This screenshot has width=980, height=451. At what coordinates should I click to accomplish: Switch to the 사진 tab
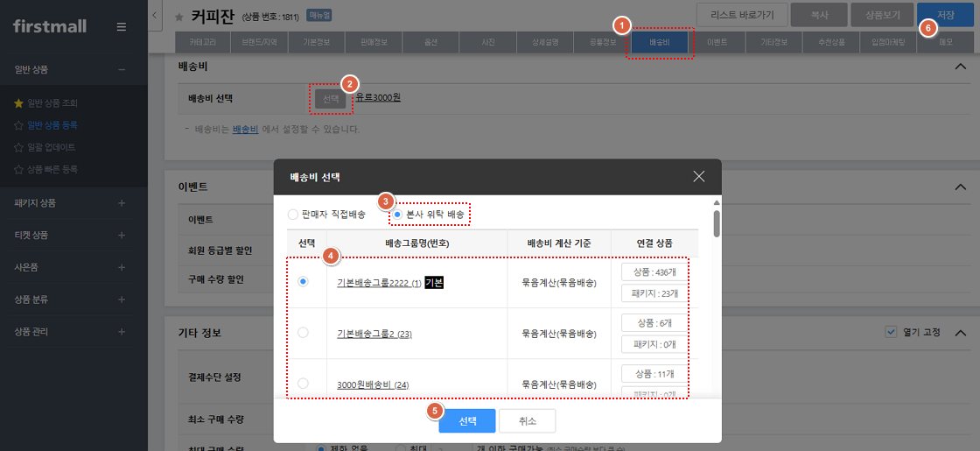point(487,43)
